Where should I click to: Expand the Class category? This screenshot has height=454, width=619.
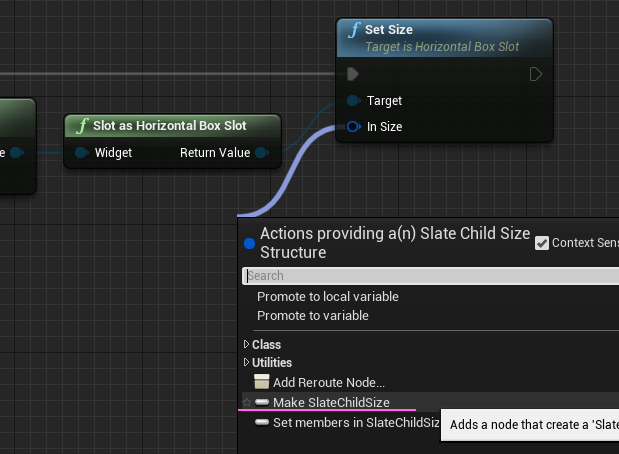click(x=247, y=345)
